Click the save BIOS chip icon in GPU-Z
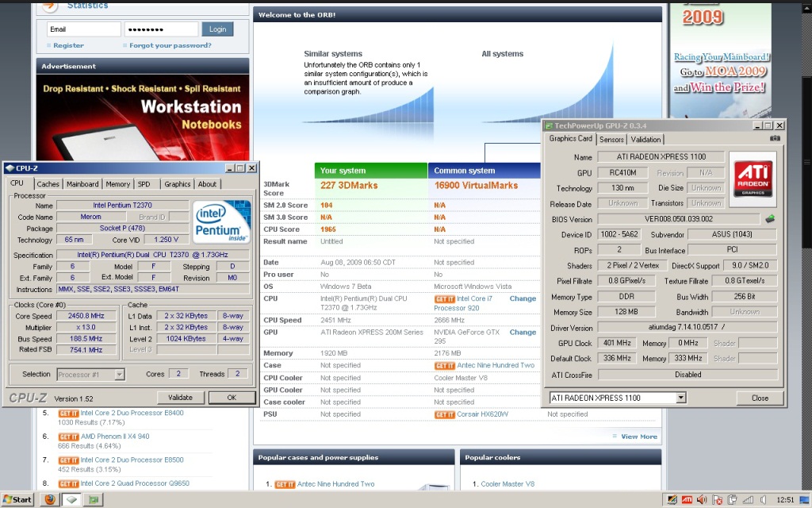812x508 pixels. [x=770, y=219]
